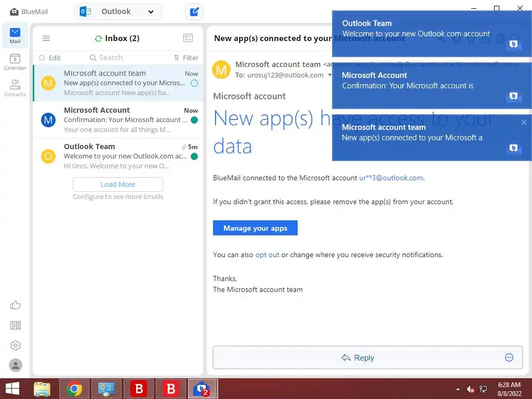
Task: Click Load More button
Action: (x=118, y=184)
